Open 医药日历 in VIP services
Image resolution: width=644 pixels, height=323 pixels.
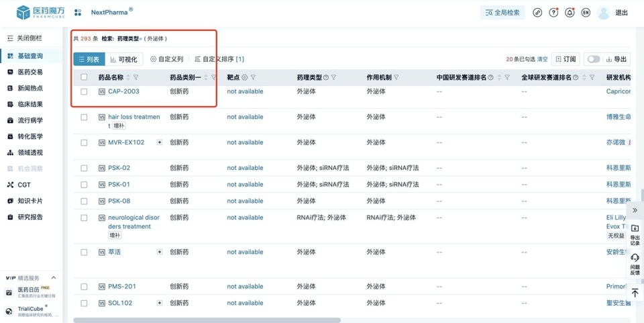(32, 292)
